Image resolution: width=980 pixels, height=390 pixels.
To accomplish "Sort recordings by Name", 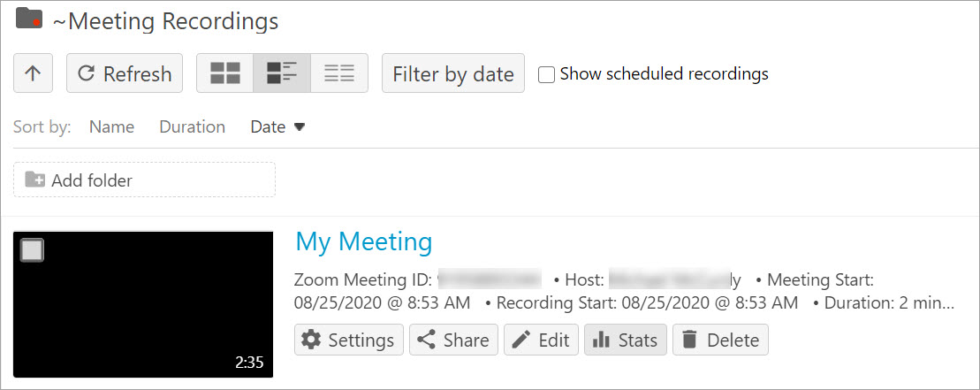I will tap(111, 126).
